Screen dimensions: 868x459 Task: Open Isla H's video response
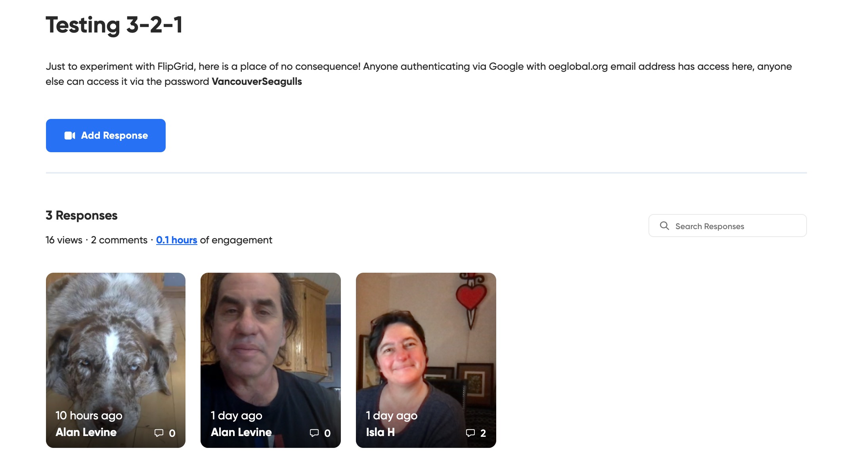[x=426, y=360]
